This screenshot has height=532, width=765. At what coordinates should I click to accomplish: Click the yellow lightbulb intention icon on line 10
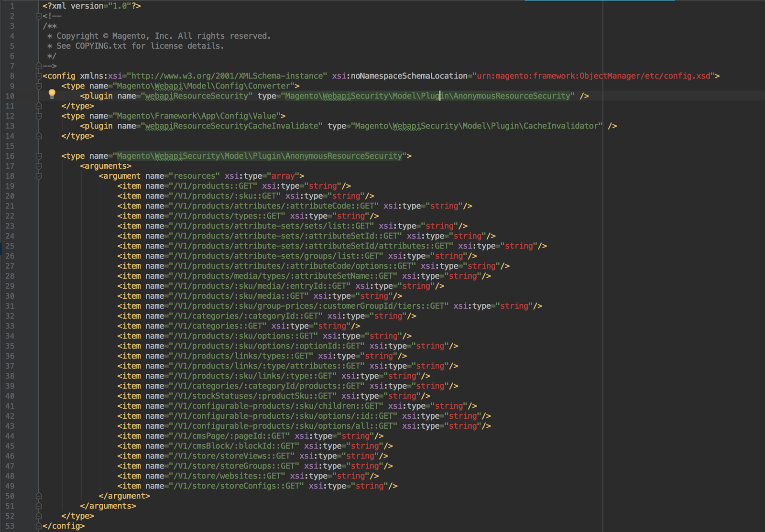(x=52, y=94)
